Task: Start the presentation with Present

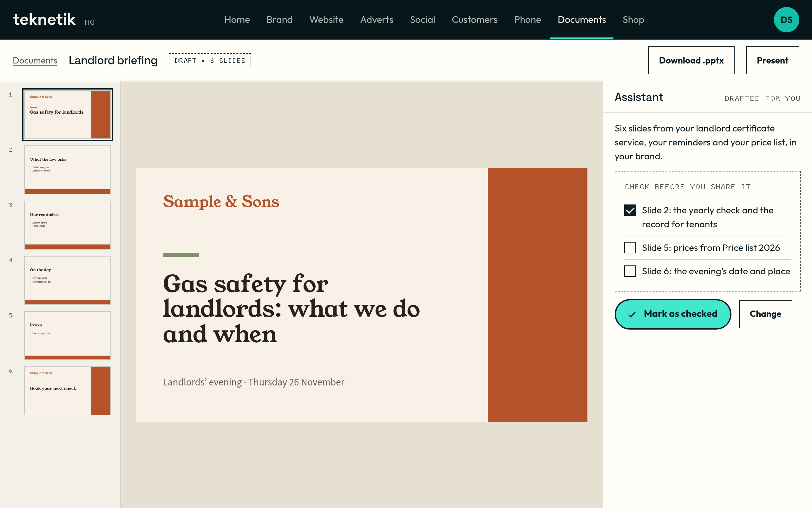Action: pyautogui.click(x=772, y=60)
